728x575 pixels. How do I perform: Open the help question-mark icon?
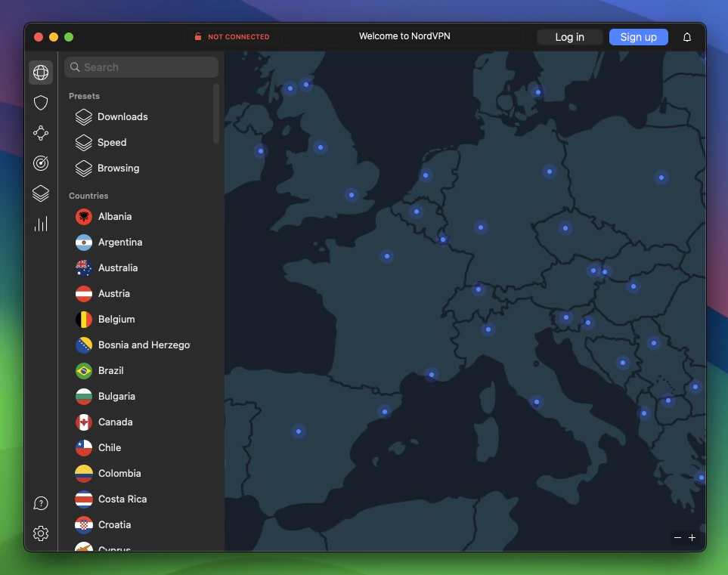click(41, 502)
